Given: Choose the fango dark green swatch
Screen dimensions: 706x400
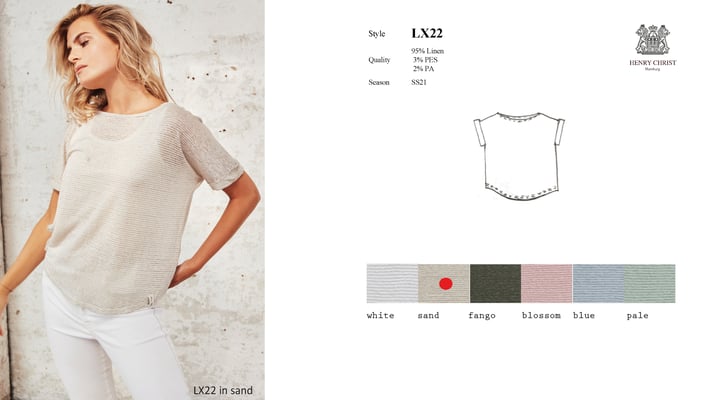Looking at the screenshot, I should [495, 283].
